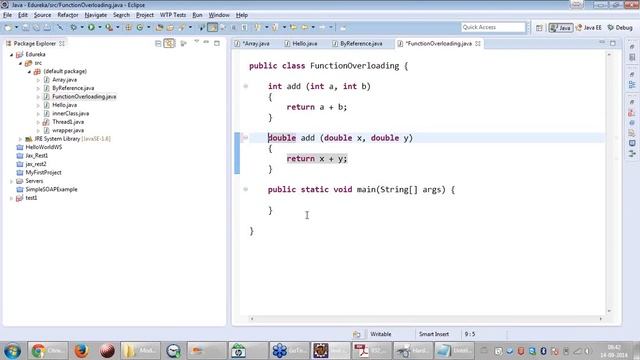
Task: Select innerClass.java in Package Explorer
Action: tap(70, 113)
